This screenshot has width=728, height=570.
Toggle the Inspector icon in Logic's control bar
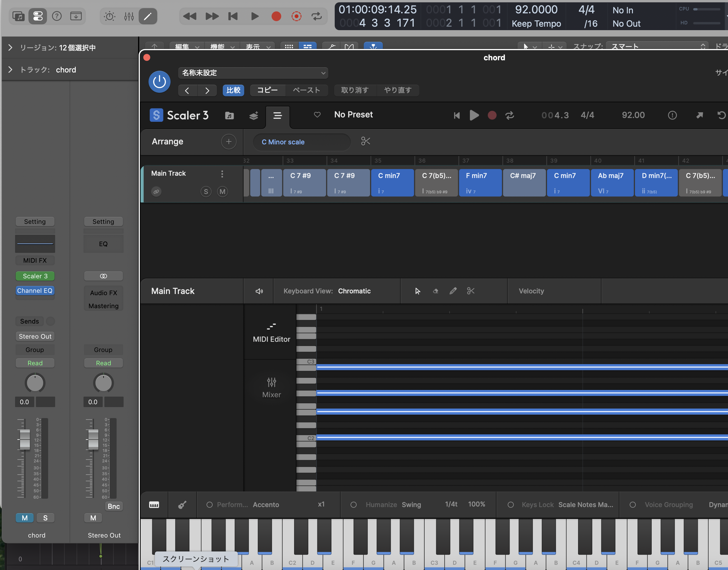pos(38,16)
